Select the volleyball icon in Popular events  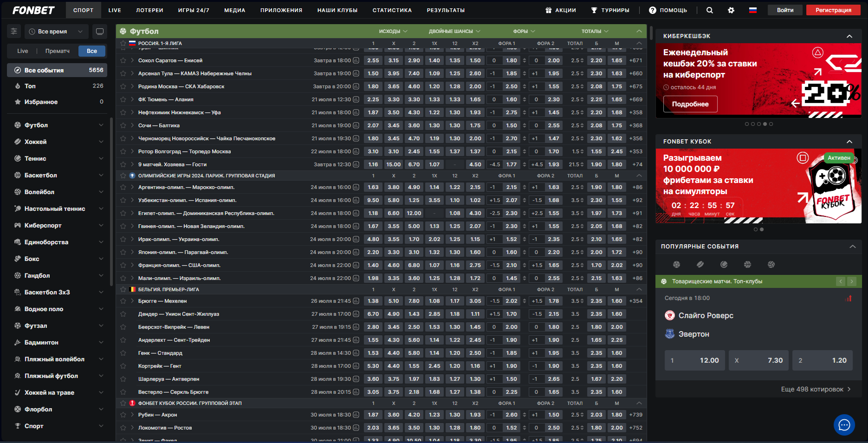click(x=771, y=264)
